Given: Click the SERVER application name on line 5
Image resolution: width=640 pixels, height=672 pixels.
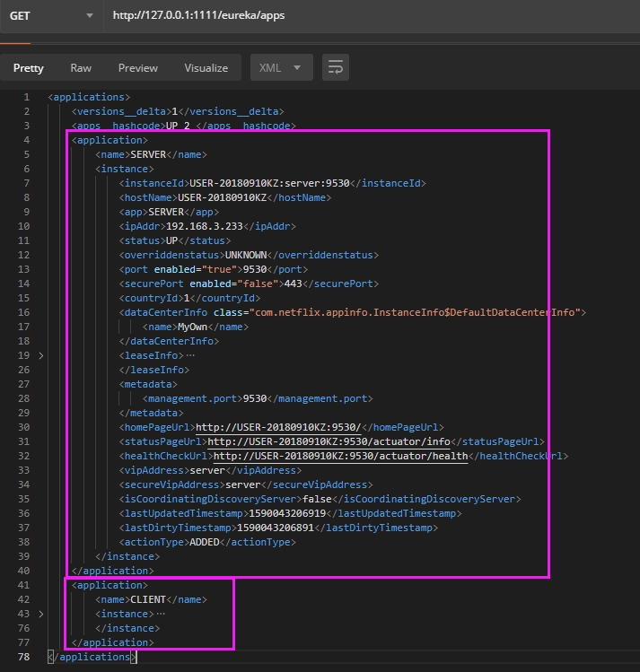Looking at the screenshot, I should tap(148, 154).
